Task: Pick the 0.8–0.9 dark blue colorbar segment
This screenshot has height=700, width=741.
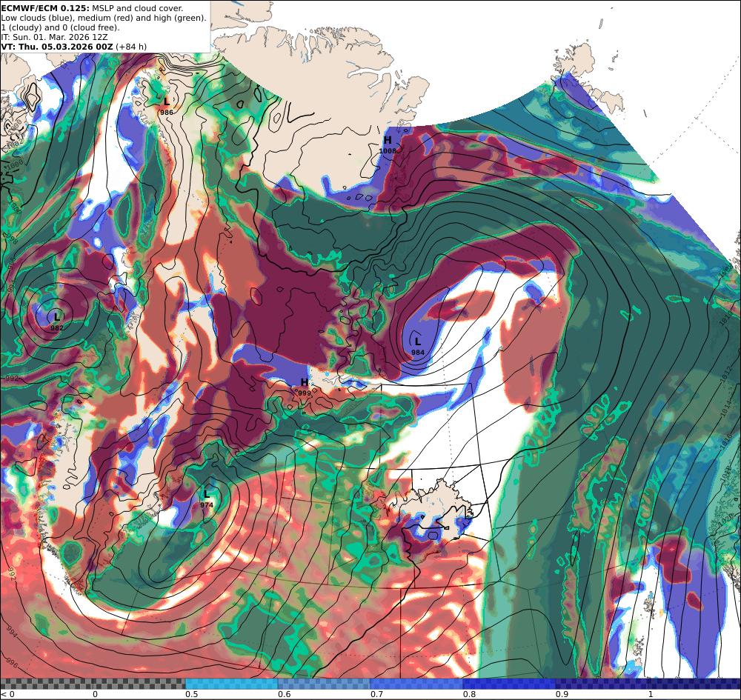Action: point(510,684)
